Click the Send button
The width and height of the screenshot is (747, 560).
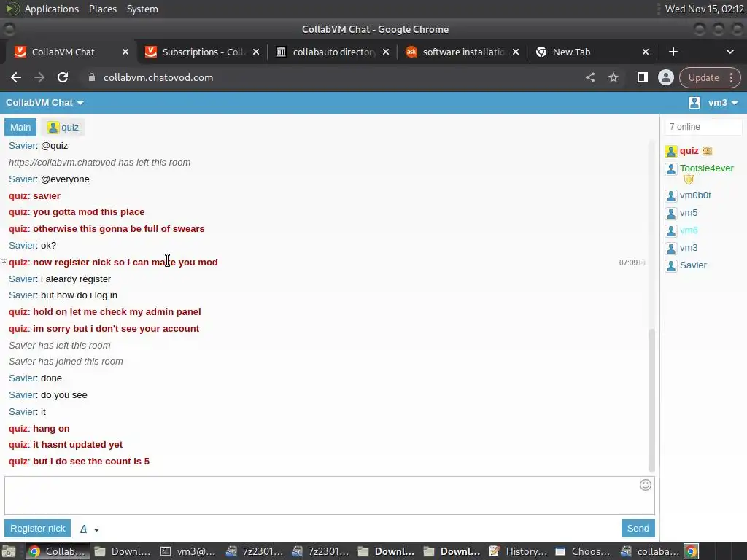coord(638,529)
